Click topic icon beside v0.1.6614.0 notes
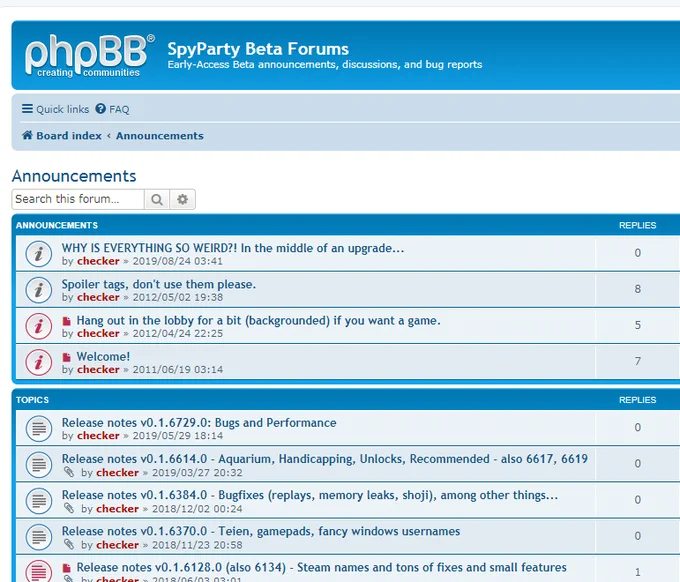Screen dimensions: 680x582 point(39,464)
